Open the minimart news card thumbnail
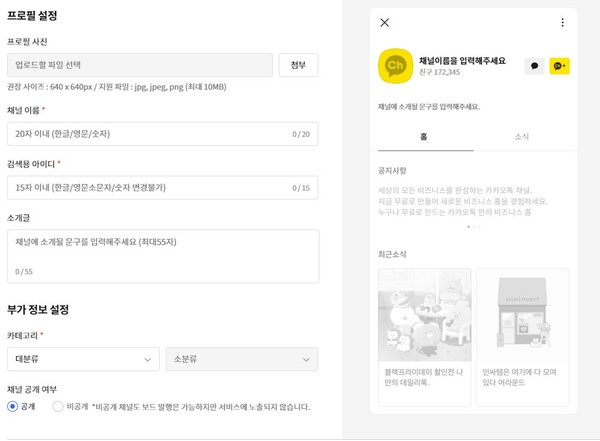 point(522,314)
